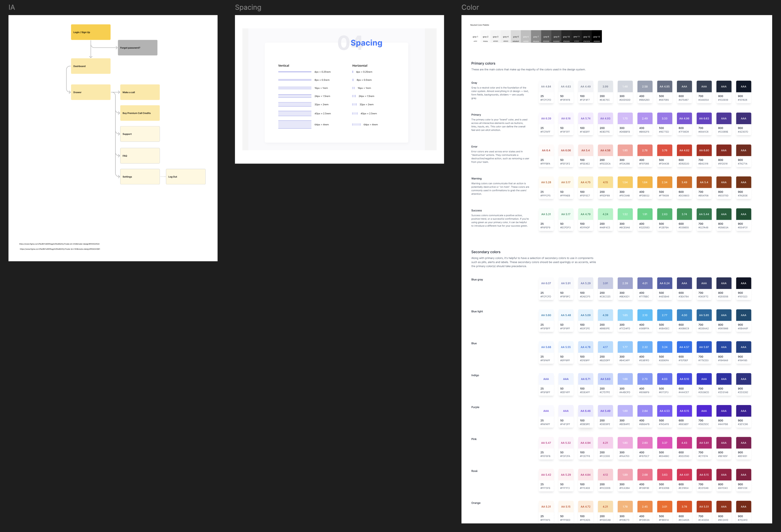Pick the gray-13 neutral palette swatch
Image resolution: width=781 pixels, height=532 pixels.
596,37
